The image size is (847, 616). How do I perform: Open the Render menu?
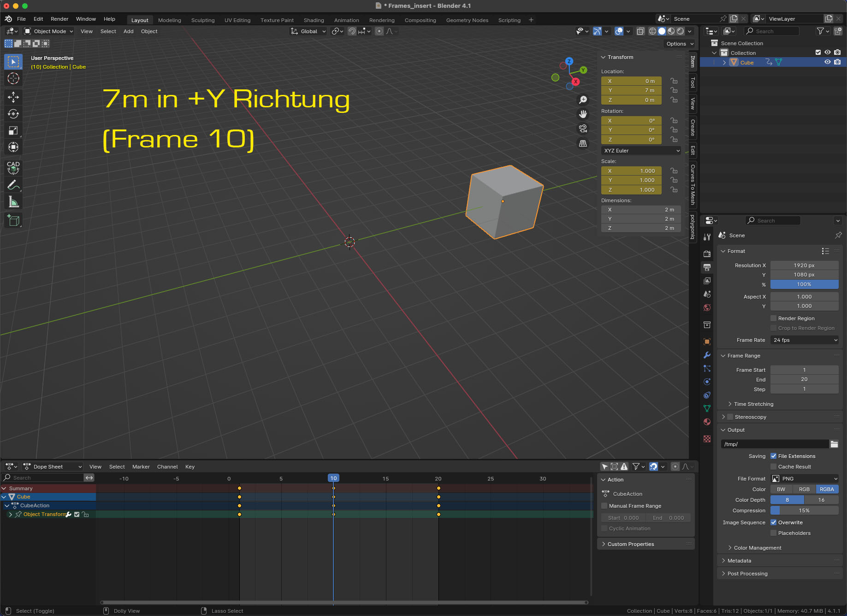click(x=59, y=19)
